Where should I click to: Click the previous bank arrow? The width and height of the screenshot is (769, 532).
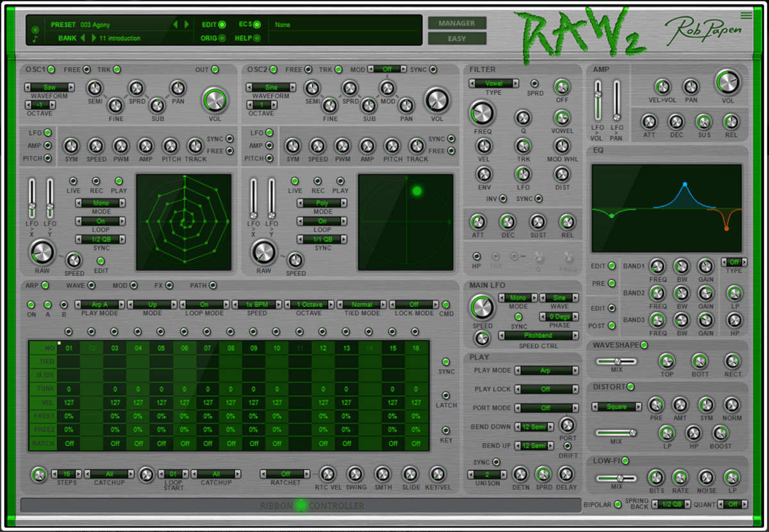(x=83, y=38)
